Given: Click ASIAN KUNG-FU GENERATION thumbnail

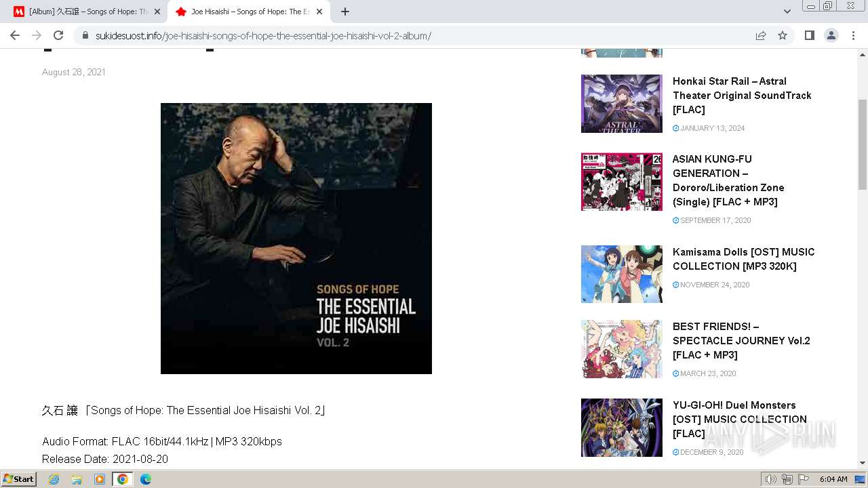Looking at the screenshot, I should pos(622,182).
